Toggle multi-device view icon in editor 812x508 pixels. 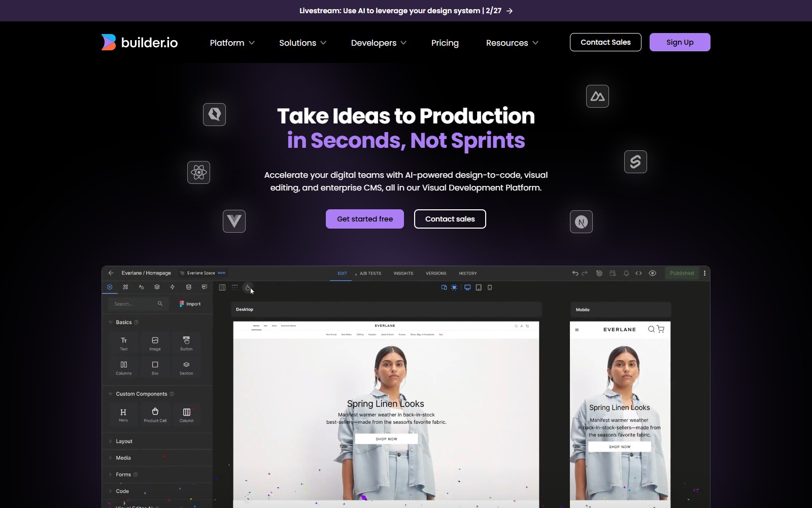[x=444, y=288]
